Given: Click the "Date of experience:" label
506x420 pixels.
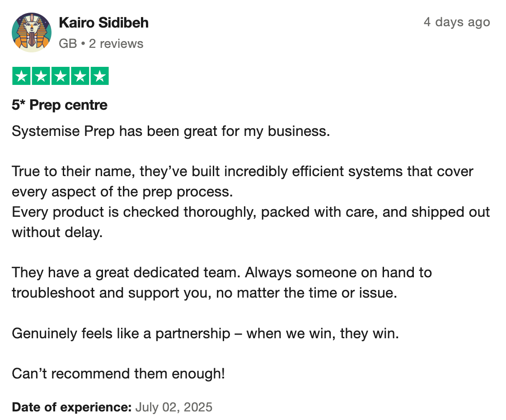Looking at the screenshot, I should click(x=71, y=407).
